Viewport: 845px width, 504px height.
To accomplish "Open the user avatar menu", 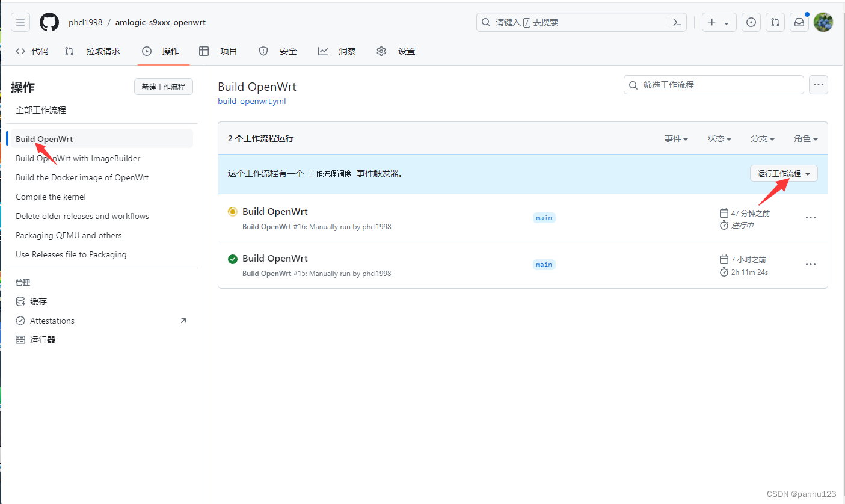I will click(823, 22).
